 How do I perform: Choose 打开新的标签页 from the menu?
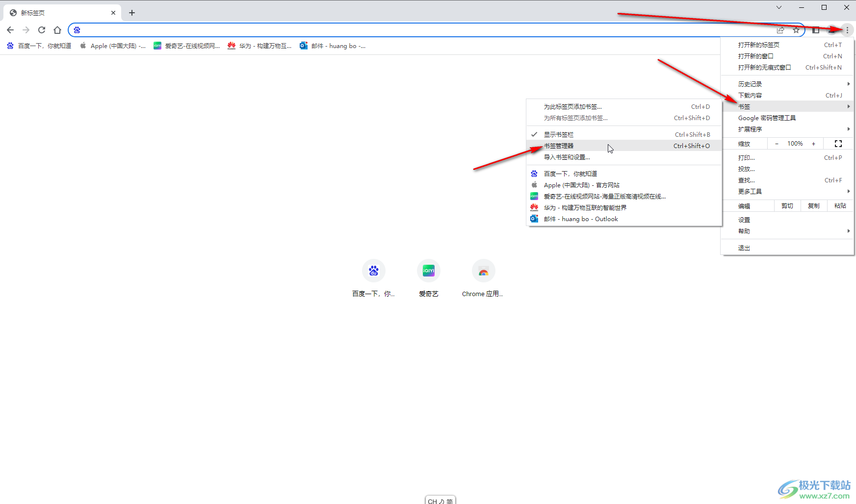point(787,45)
